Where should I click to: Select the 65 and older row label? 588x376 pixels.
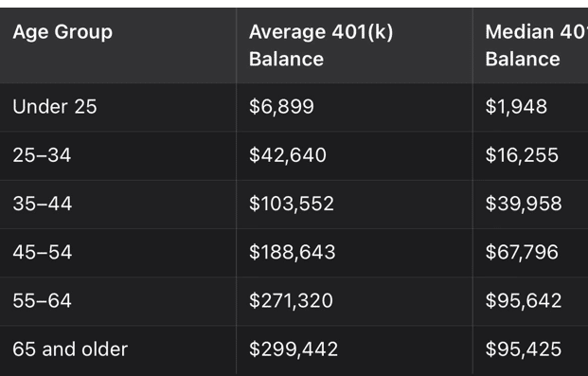[x=70, y=349]
